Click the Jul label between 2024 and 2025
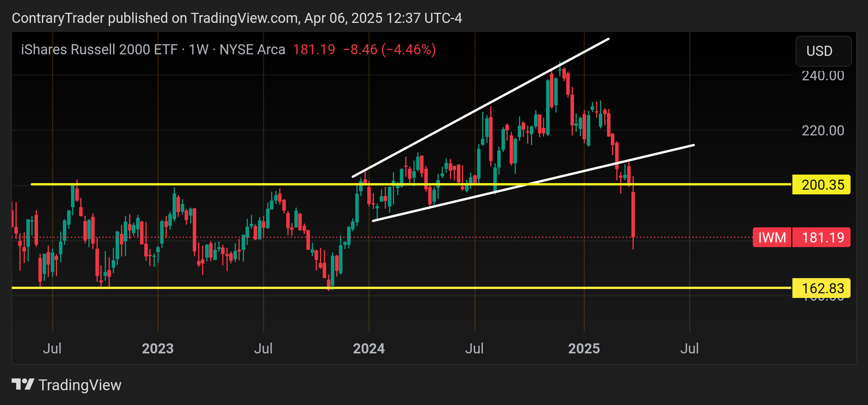The height and width of the screenshot is (405, 868). pyautogui.click(x=474, y=348)
